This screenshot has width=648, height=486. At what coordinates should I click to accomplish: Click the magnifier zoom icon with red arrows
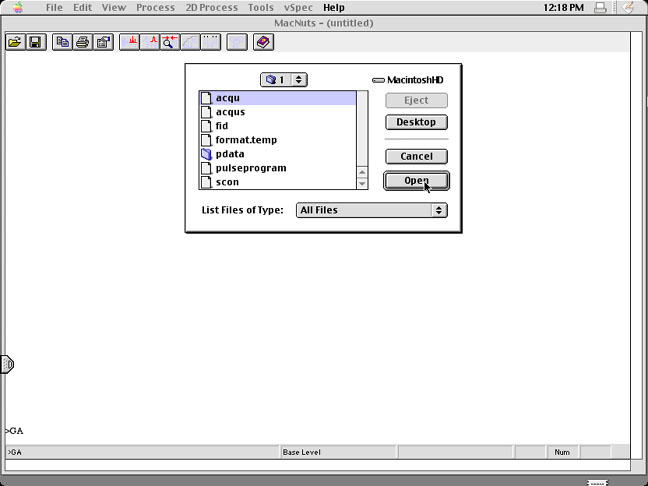(x=170, y=42)
